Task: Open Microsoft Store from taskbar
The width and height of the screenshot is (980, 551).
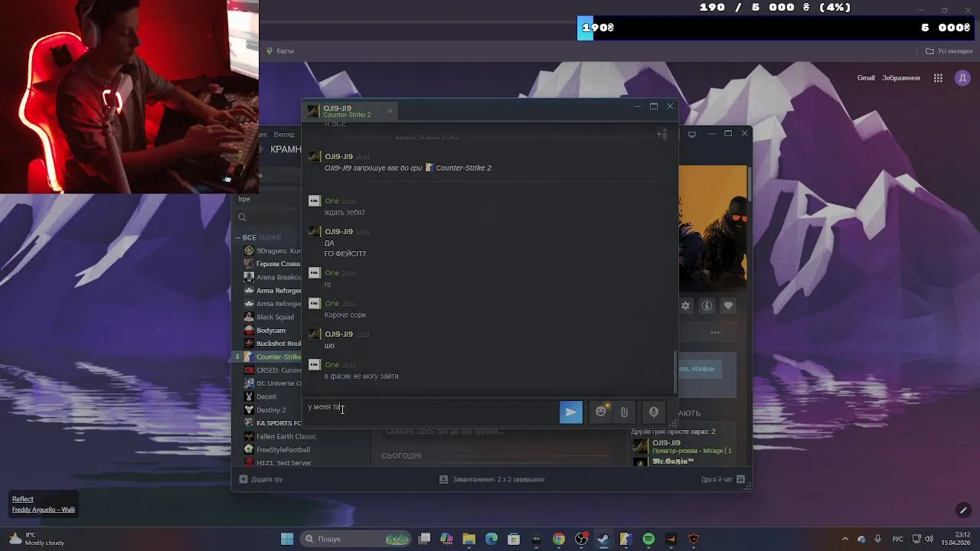Action: (514, 539)
